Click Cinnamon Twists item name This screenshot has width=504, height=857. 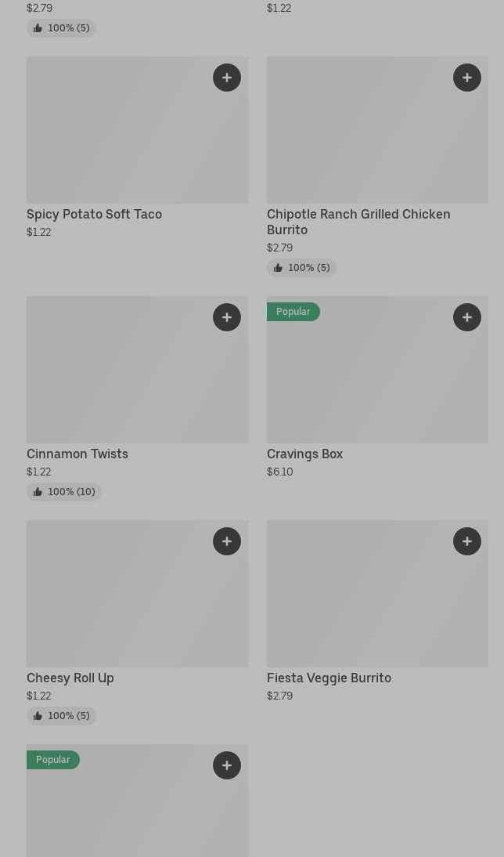77,454
